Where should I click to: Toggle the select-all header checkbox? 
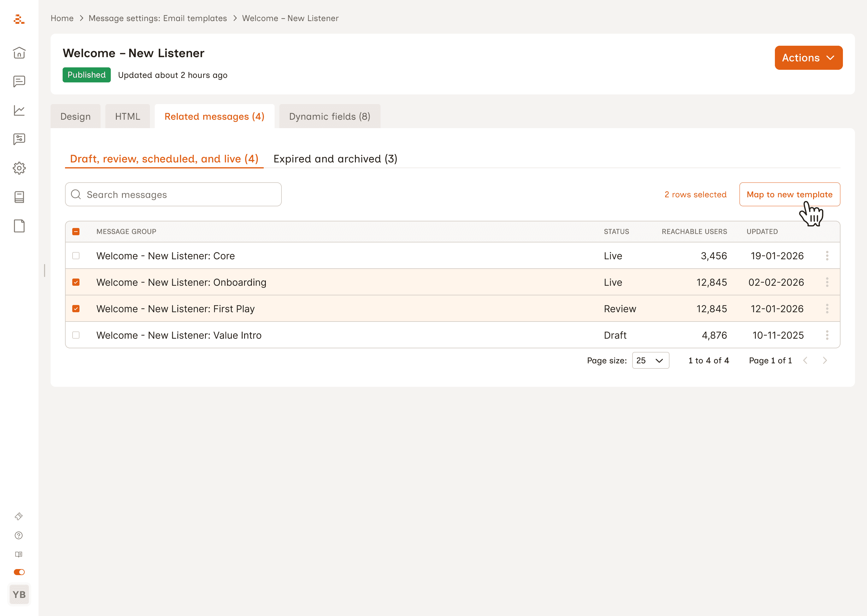click(x=76, y=231)
